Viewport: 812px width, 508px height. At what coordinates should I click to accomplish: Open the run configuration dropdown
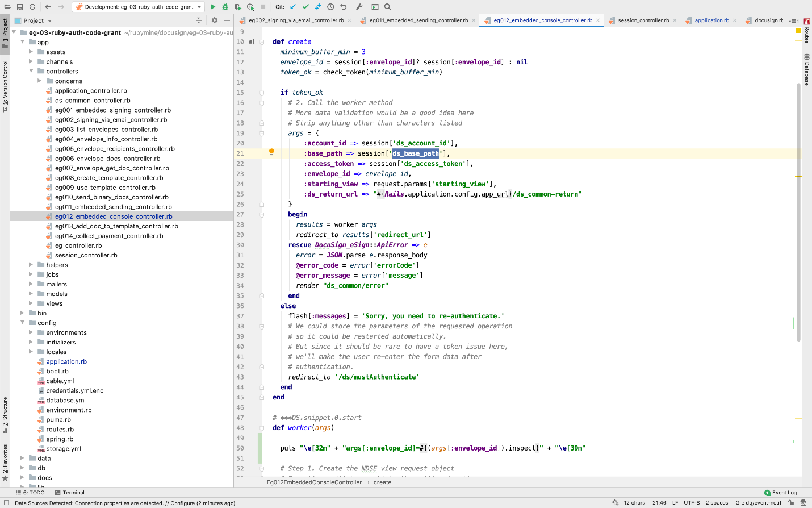[139, 7]
